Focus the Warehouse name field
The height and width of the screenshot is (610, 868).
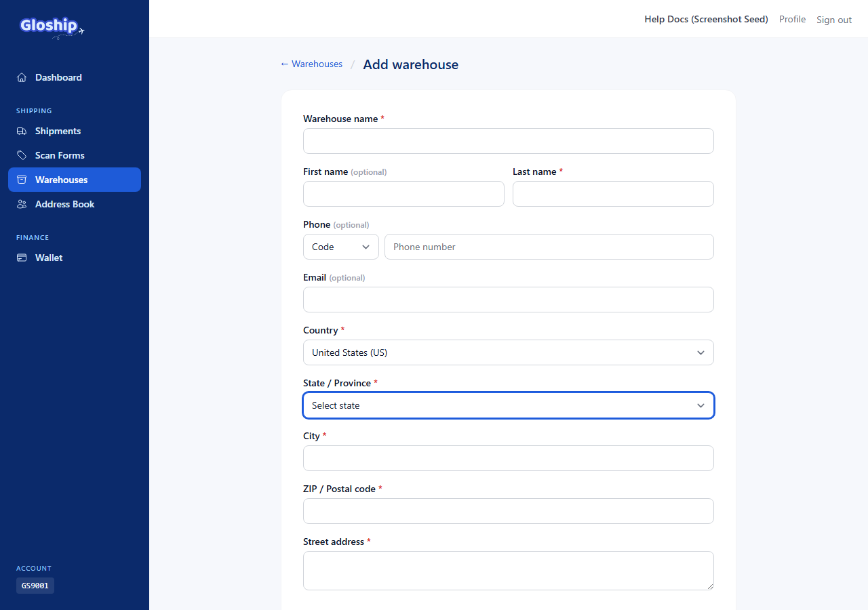[509, 141]
